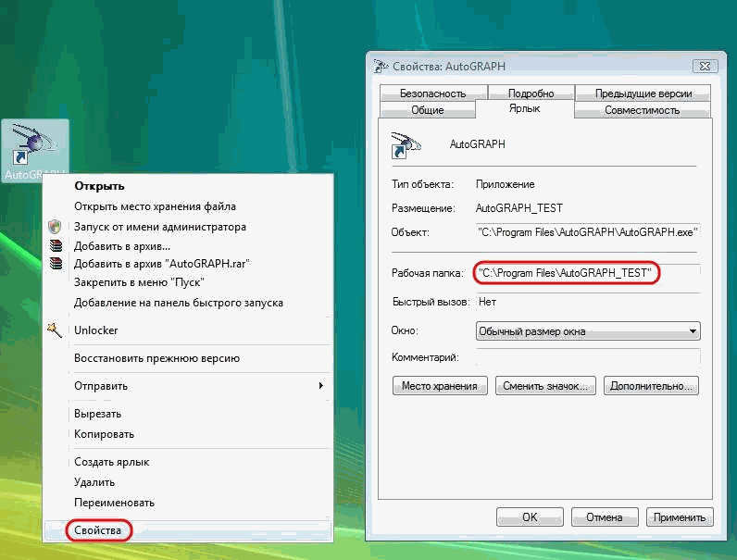The height and width of the screenshot is (560, 737).
Task: Select the 'Общие' tab
Action: 427,110
